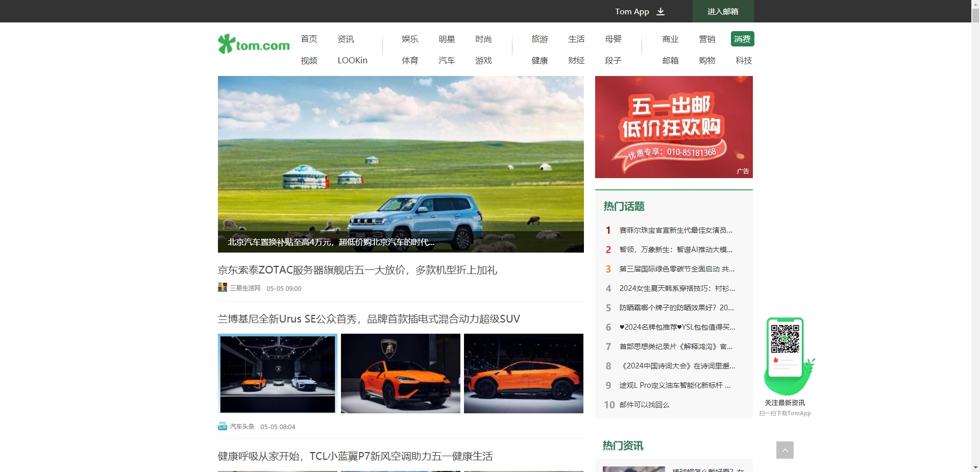Open the 北京汽车置换补贴 banner caption
Viewport: 980px width, 472px height.
point(331,242)
